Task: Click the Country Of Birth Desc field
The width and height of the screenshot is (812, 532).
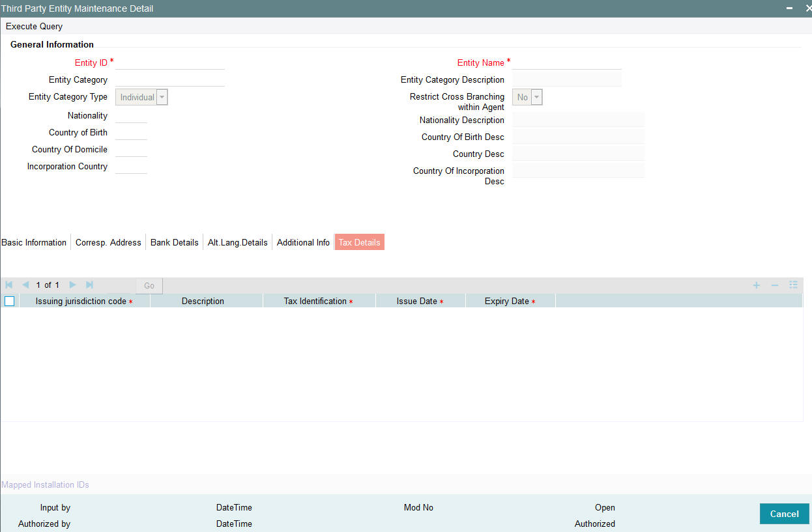Action: tap(579, 137)
